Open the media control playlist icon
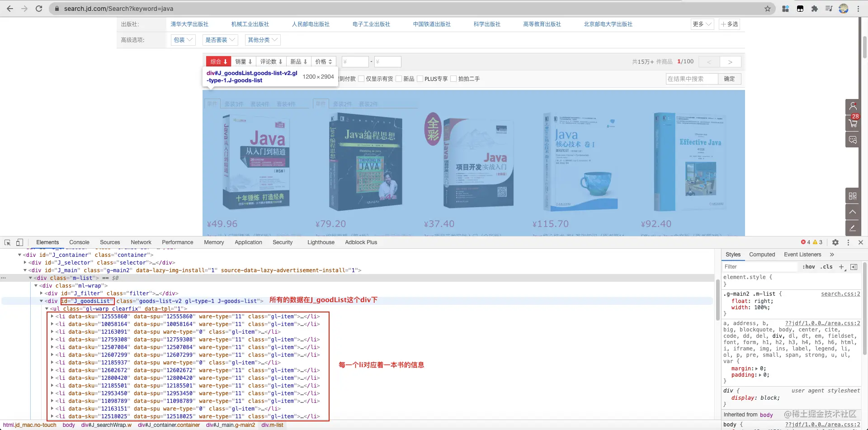The height and width of the screenshot is (430, 868). tap(829, 9)
